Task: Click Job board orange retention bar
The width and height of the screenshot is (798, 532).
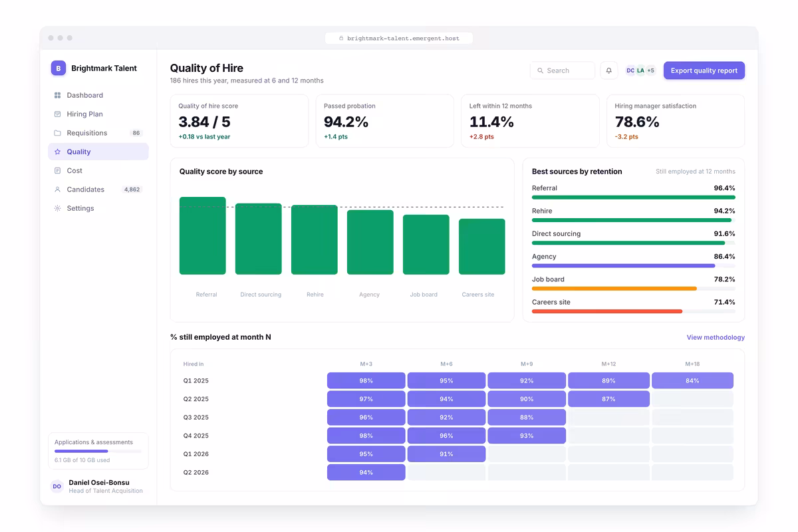Action: tap(614, 289)
